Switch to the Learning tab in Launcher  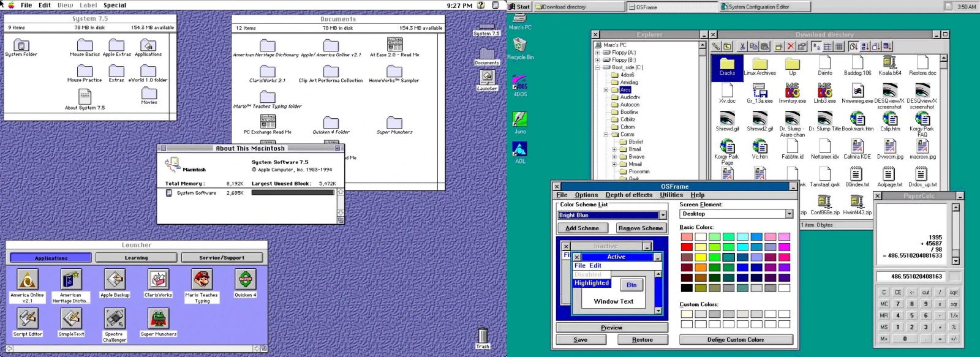(136, 258)
